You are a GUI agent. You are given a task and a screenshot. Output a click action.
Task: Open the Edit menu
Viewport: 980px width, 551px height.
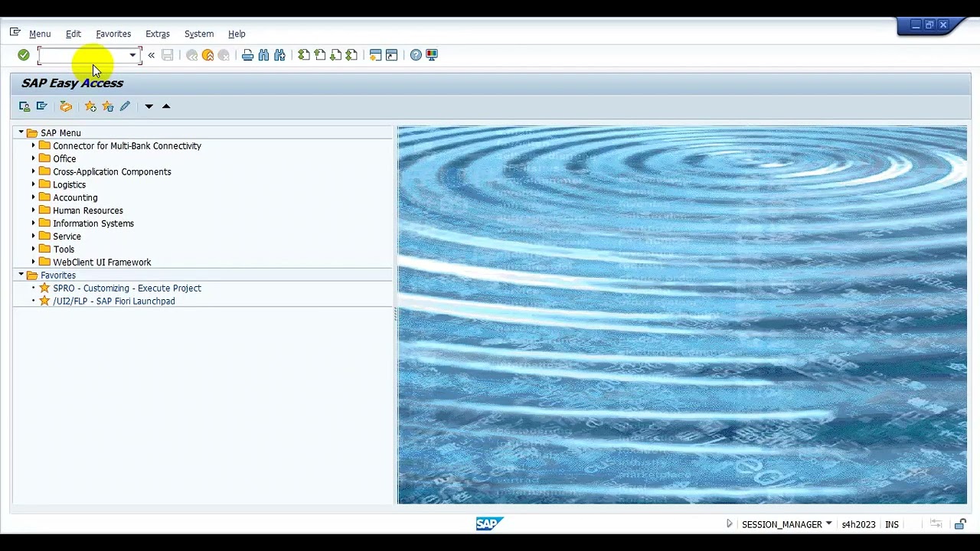click(73, 34)
